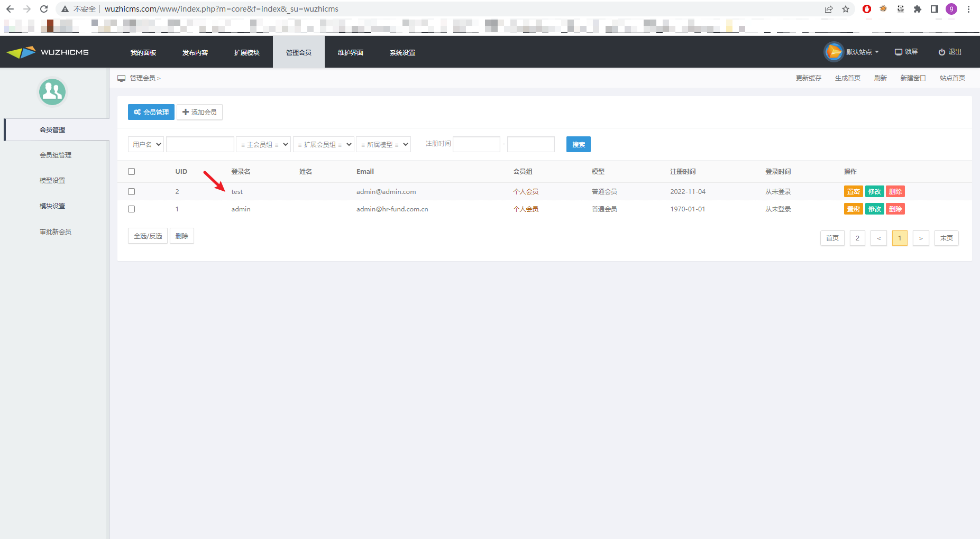Click the blue 会员管理 gear button

click(151, 112)
